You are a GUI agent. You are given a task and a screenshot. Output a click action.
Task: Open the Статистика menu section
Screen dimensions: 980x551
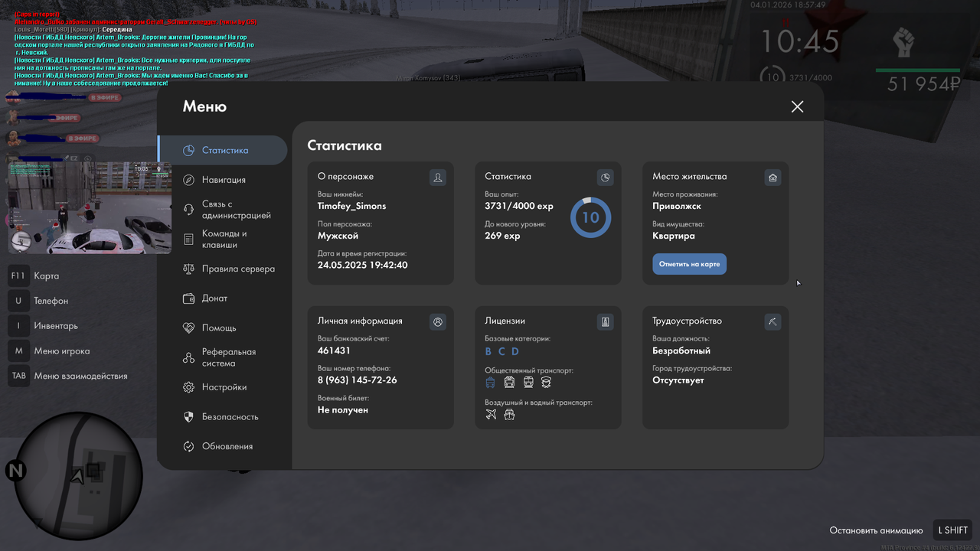tap(222, 150)
